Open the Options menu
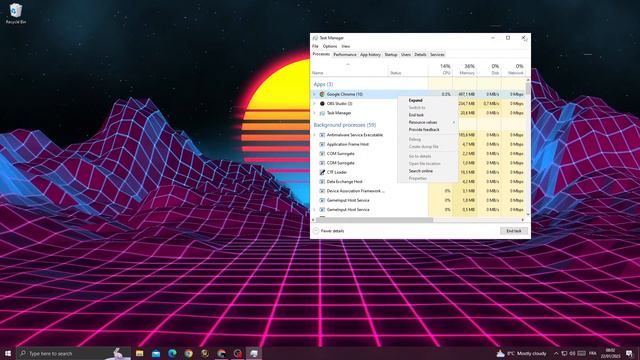640x360 pixels. point(330,47)
